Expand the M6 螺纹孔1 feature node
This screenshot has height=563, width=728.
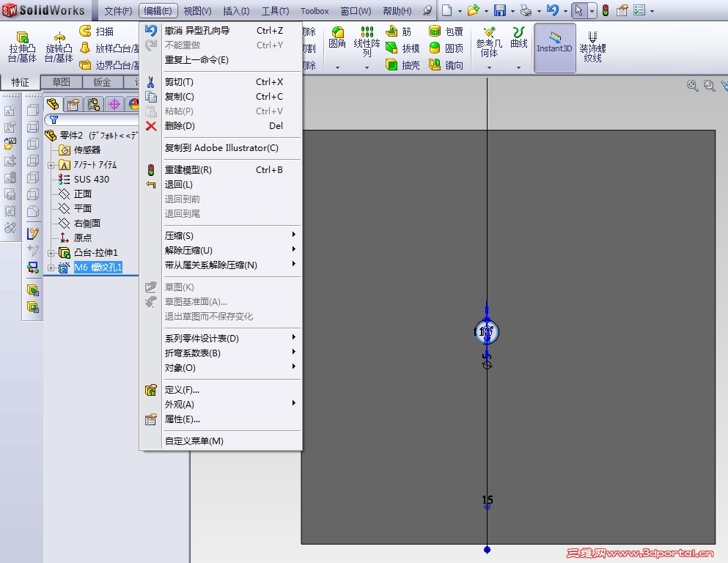coord(51,268)
